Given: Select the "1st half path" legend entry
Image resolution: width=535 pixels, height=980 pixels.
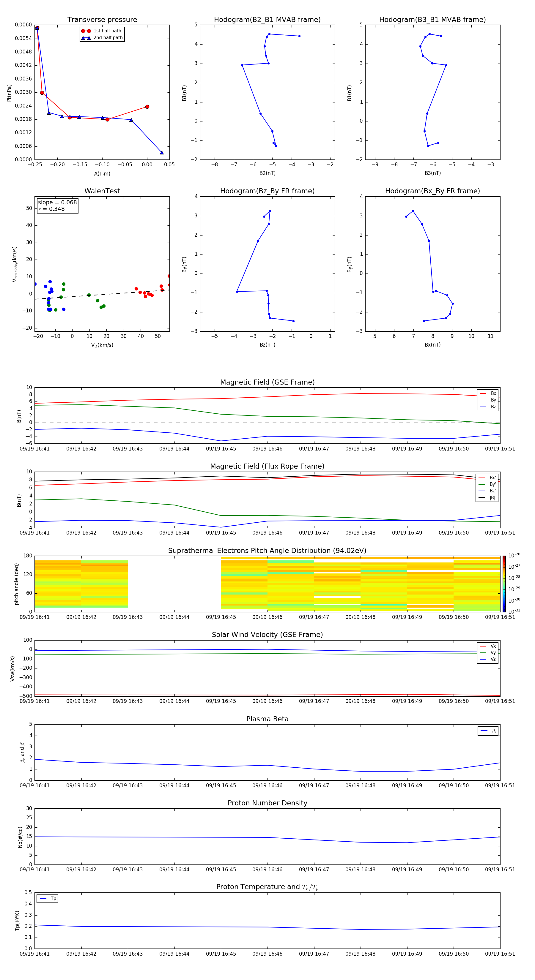Looking at the screenshot, I should click(x=101, y=31).
